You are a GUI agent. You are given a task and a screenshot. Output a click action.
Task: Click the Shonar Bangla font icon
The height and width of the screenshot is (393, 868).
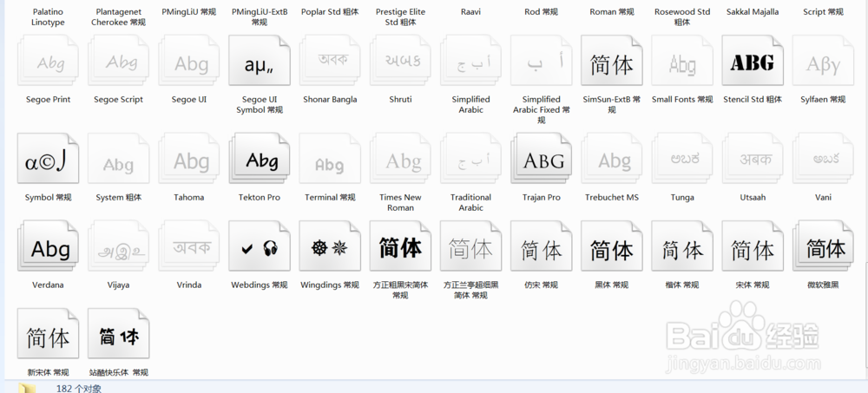pos(330,61)
